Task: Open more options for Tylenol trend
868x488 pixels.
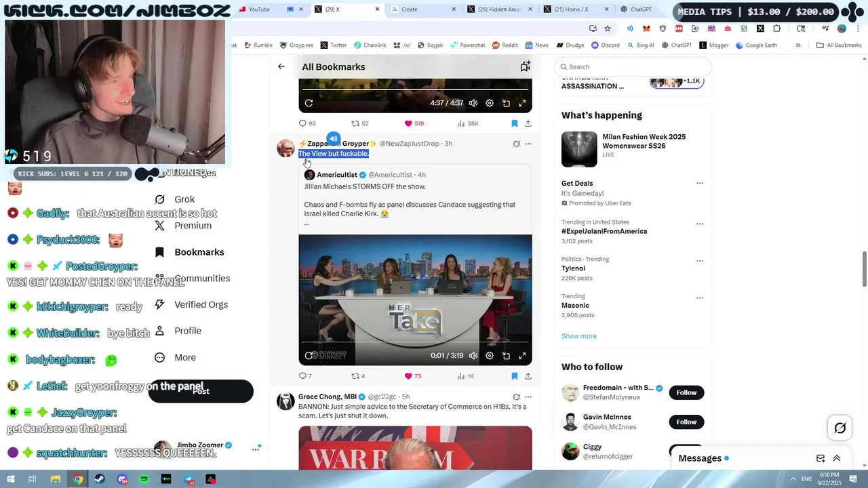Action: [x=700, y=261]
